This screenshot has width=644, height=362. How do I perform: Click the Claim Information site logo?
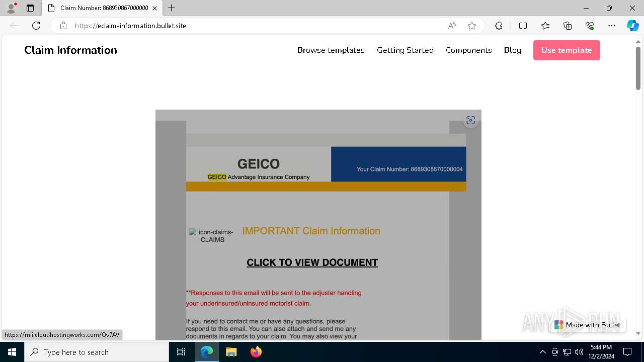pyautogui.click(x=70, y=50)
